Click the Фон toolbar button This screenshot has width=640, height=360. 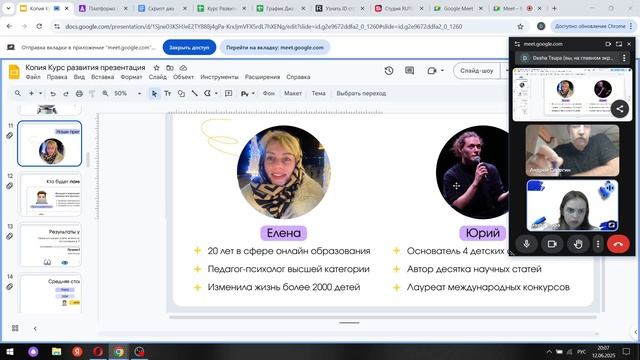(269, 93)
